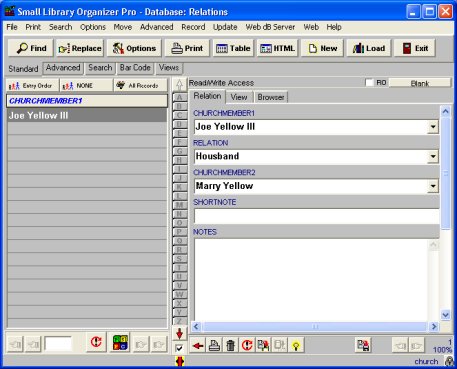Switch to the Advanced tab
The height and width of the screenshot is (369, 457).
(x=63, y=68)
